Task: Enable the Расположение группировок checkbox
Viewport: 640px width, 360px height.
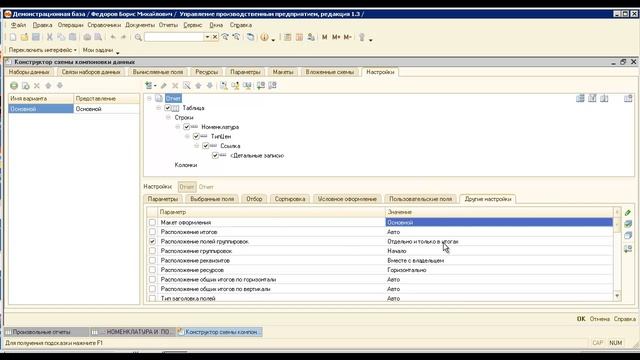Action: click(152, 251)
